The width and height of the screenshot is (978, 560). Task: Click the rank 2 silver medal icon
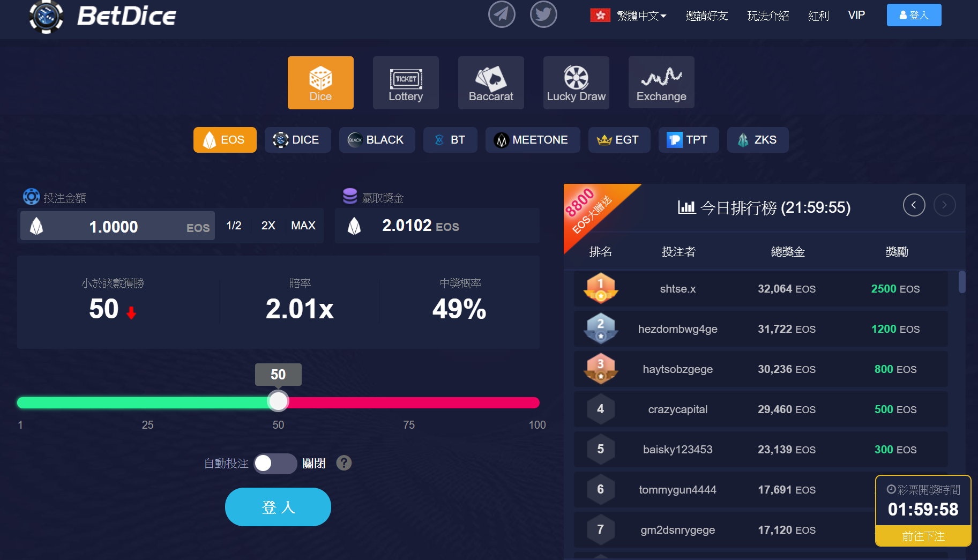point(601,328)
